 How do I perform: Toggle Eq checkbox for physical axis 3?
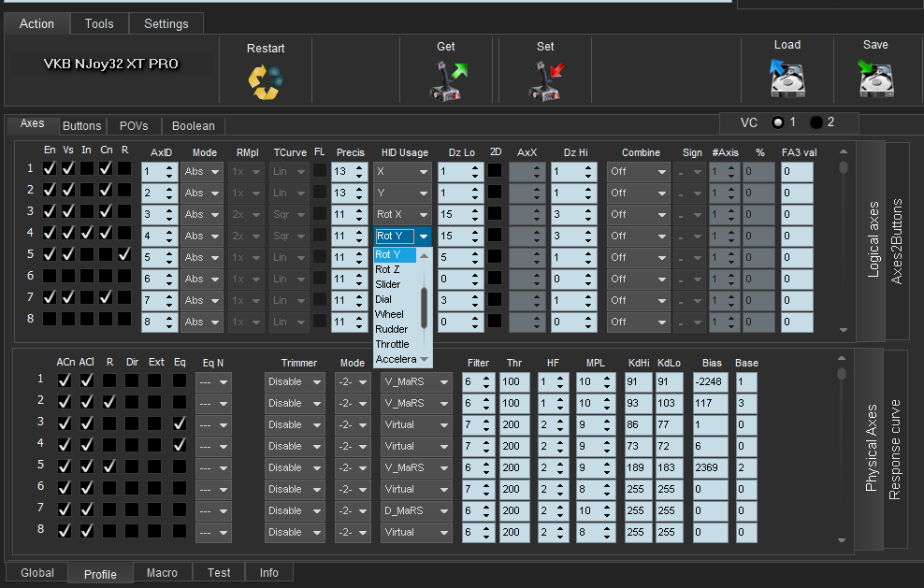point(180,423)
